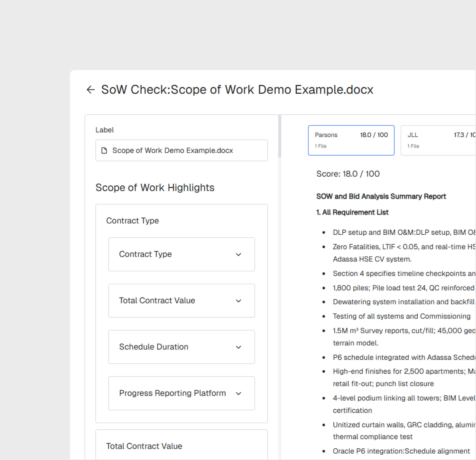The height and width of the screenshot is (460, 476).
Task: Click the Progress Reporting Platform chevron arrow
Action: (238, 394)
